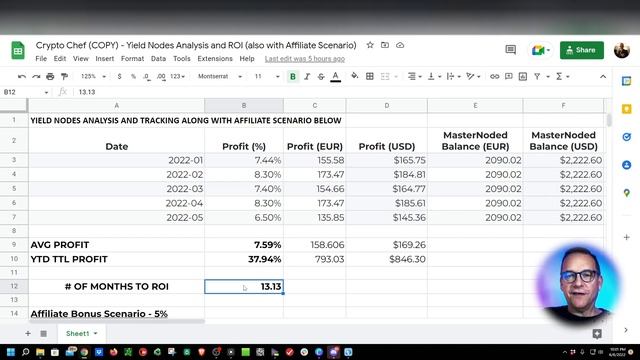Open the View menu
Viewport: 640px width, 360px height.
coord(80,59)
